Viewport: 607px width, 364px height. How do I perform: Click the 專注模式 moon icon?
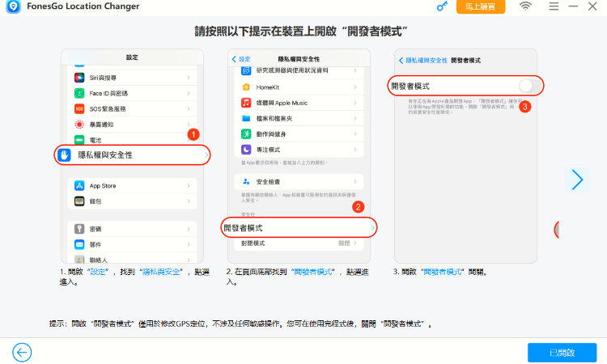coord(246,150)
